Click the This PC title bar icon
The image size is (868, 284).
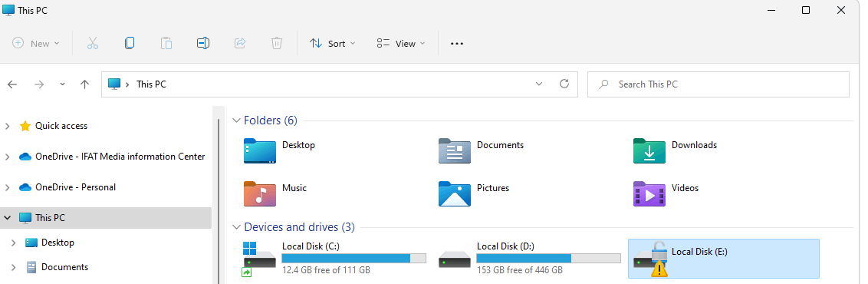[x=8, y=10]
